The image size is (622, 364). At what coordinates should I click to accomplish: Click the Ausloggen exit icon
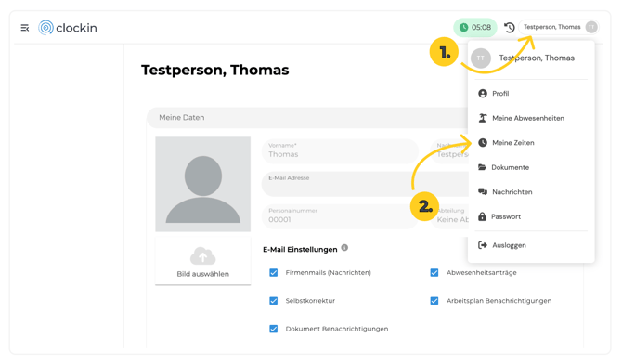(483, 245)
